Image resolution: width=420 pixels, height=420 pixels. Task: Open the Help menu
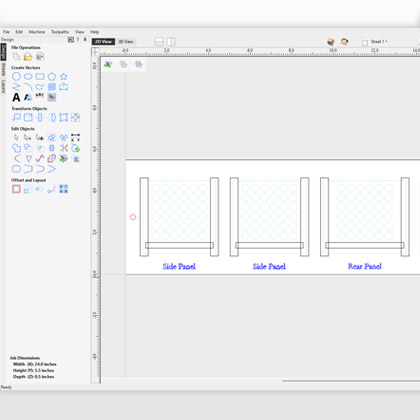tap(94, 32)
